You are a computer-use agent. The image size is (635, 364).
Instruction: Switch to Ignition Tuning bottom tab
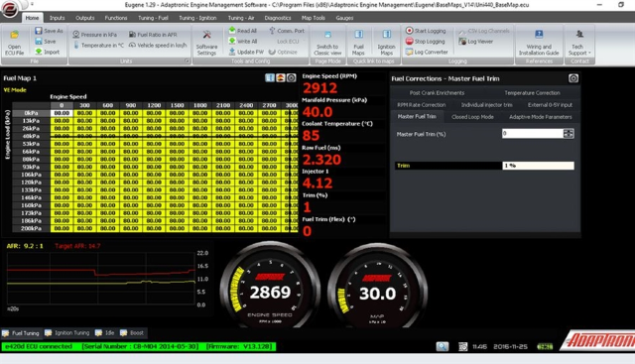click(67, 333)
